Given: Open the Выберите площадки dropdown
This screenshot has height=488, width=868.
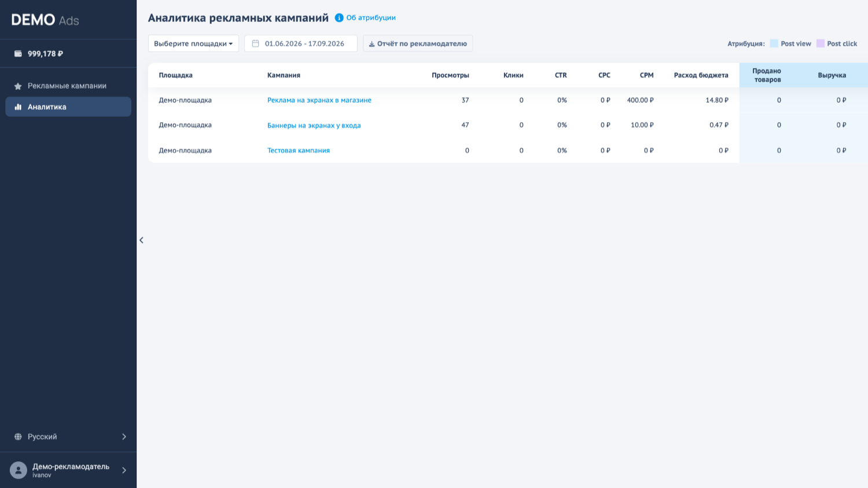Looking at the screenshot, I should (193, 43).
